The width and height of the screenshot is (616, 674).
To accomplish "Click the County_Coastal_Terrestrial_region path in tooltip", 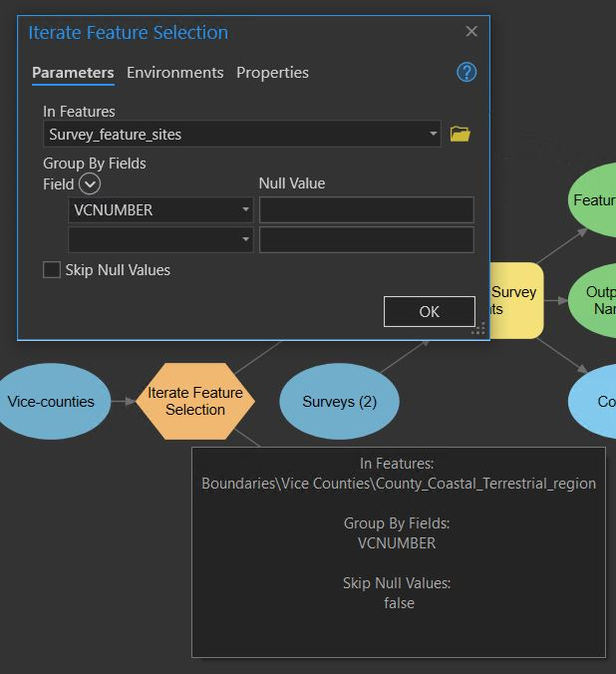I will tap(399, 484).
